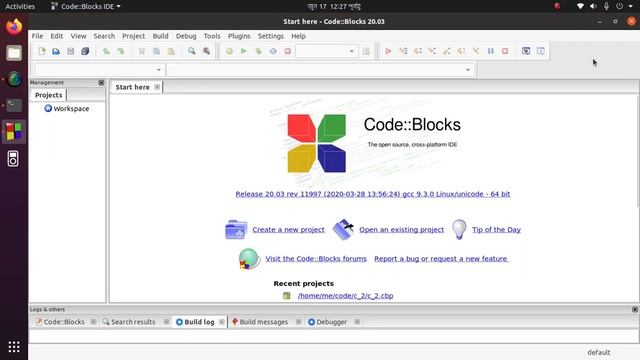Click Open an existing project link
This screenshot has width=640, height=360.
[x=401, y=229]
